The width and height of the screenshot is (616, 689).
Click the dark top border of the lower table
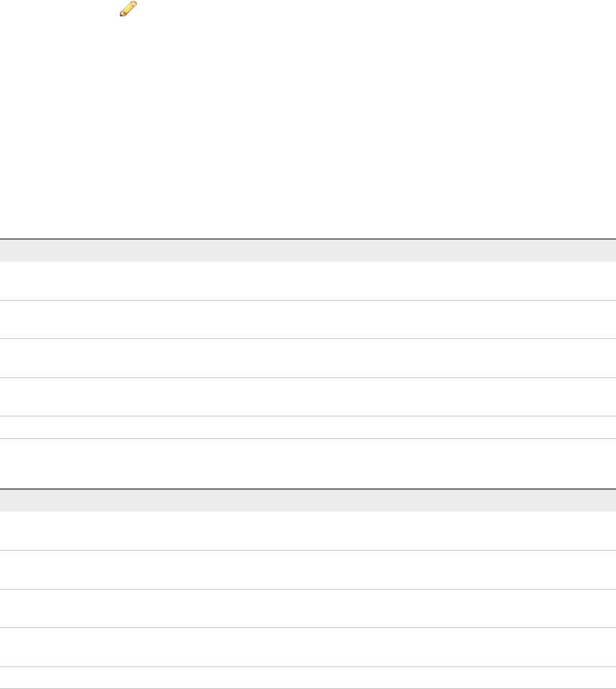tap(308, 488)
